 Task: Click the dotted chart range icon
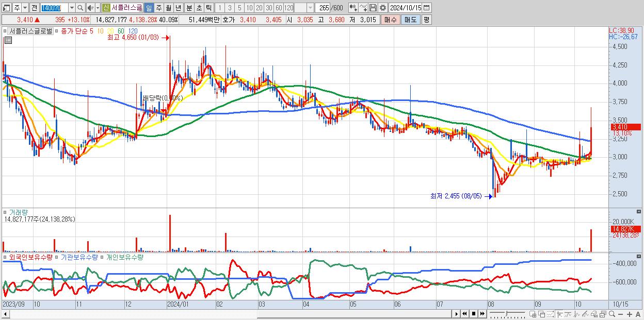[550, 314]
